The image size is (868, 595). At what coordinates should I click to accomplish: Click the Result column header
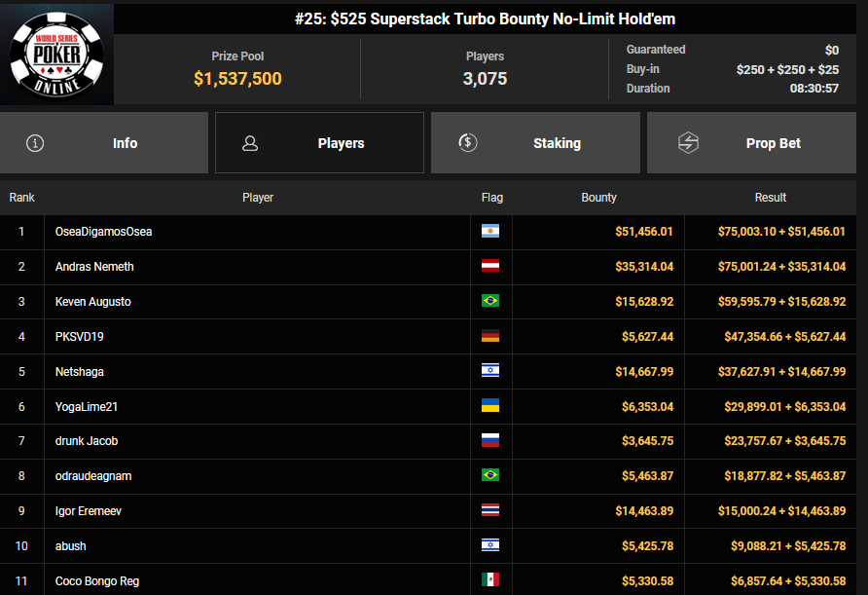pyautogui.click(x=770, y=198)
